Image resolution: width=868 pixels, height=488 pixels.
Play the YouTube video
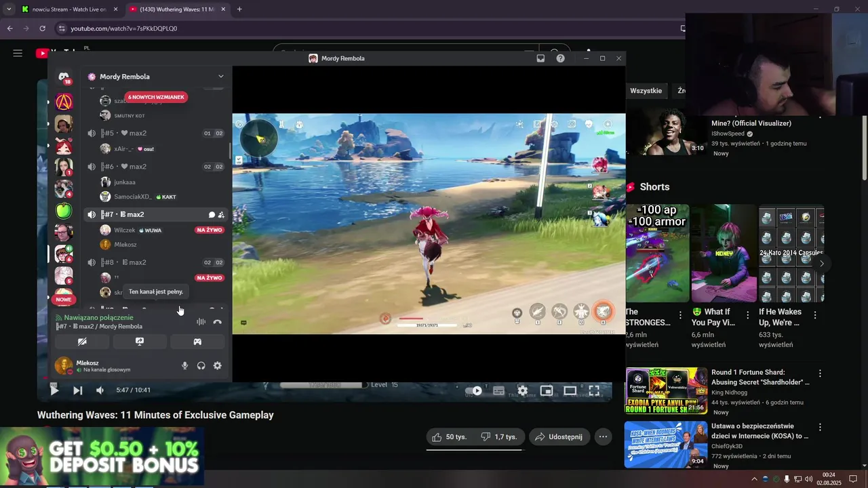point(54,390)
